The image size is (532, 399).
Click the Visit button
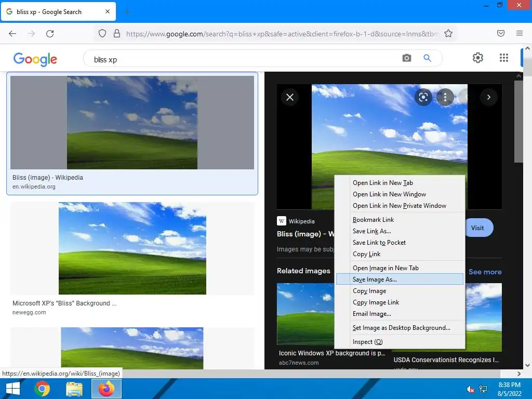coord(479,228)
